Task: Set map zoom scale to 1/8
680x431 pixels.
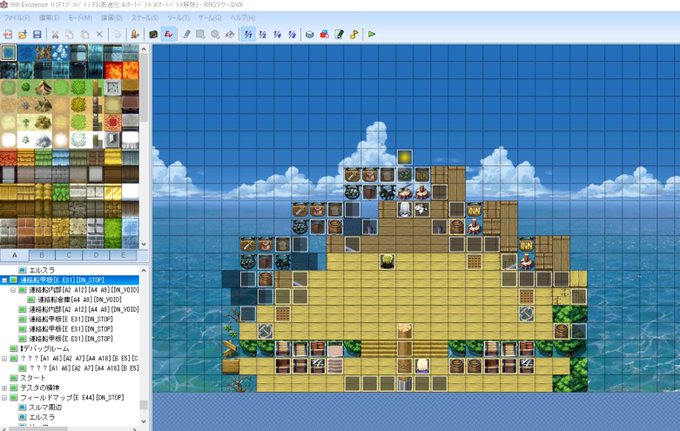Action: (x=292, y=34)
